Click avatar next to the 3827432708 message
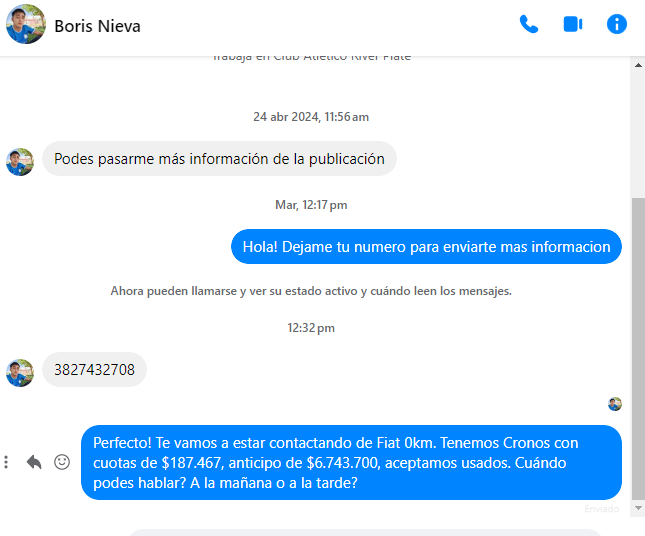The image size is (645, 536). tap(20, 372)
